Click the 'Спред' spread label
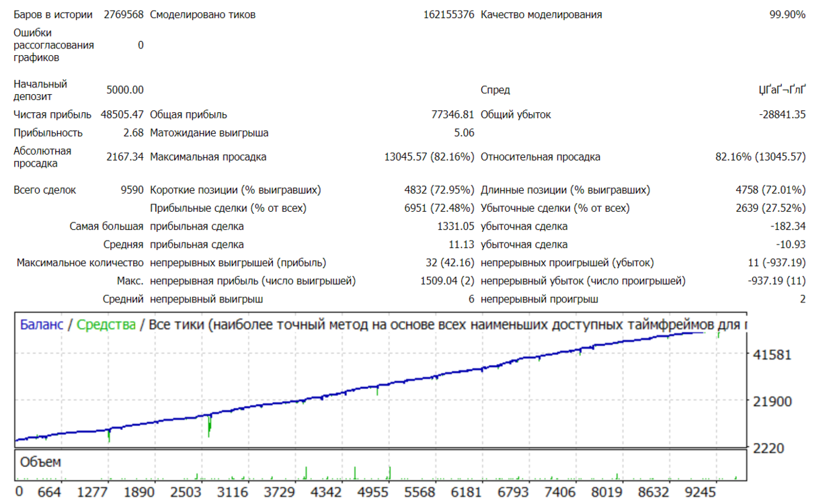The height and width of the screenshot is (504, 833). click(x=495, y=90)
